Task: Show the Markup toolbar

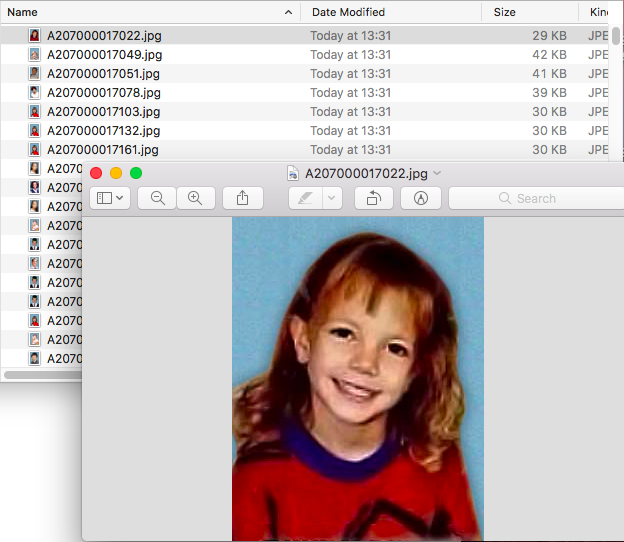Action: click(x=420, y=198)
